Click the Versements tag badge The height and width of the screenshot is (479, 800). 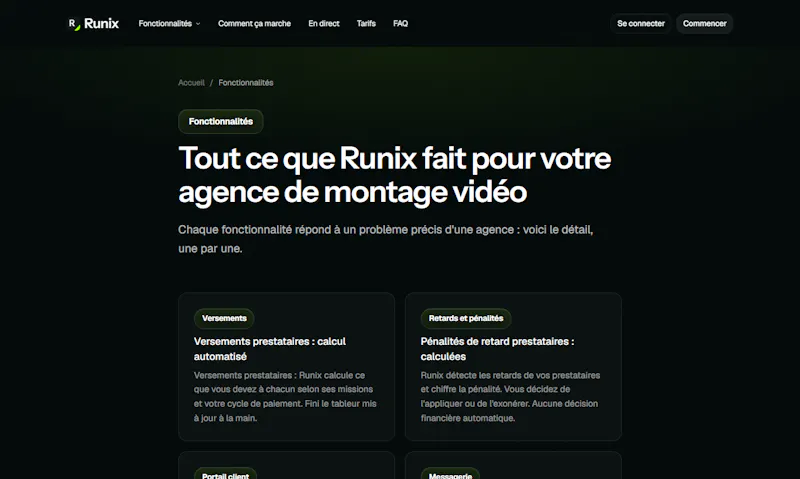[224, 318]
